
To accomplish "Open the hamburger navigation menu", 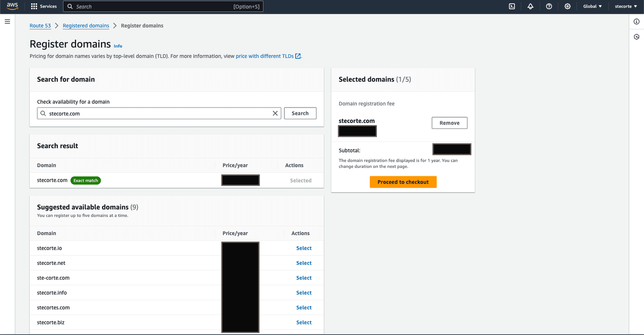I will coord(8,21).
